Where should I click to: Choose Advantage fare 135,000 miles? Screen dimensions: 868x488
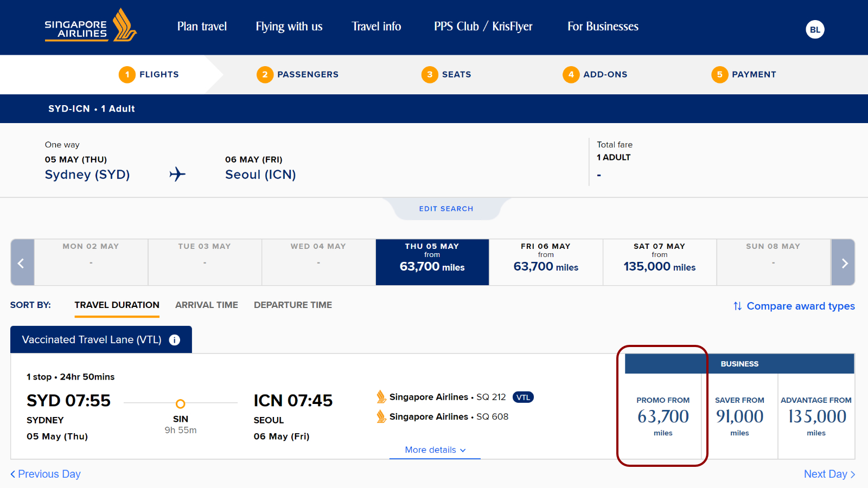816,416
